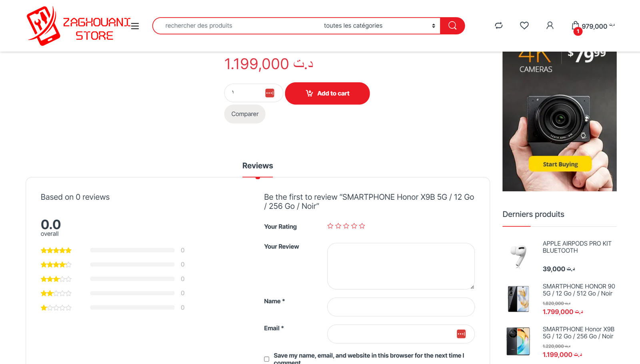Open the compare refresh-arrows icon in header
The image size is (640, 364).
point(498,26)
